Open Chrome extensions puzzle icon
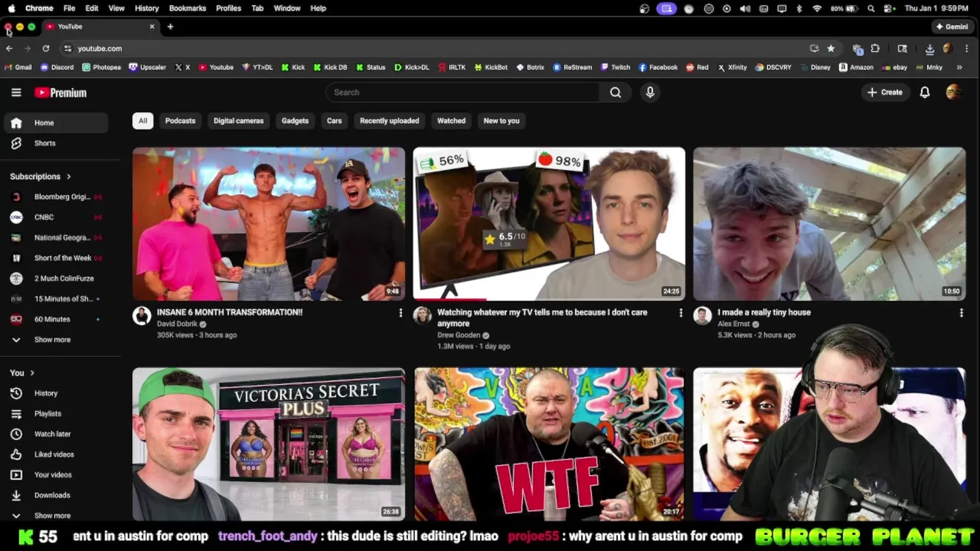Screen dimensions: 980x551 coord(875,48)
